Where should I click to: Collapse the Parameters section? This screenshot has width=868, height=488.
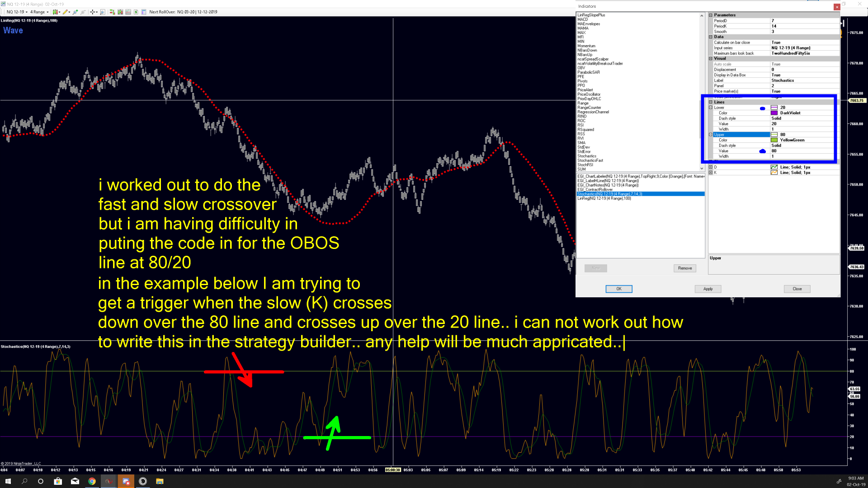point(711,15)
